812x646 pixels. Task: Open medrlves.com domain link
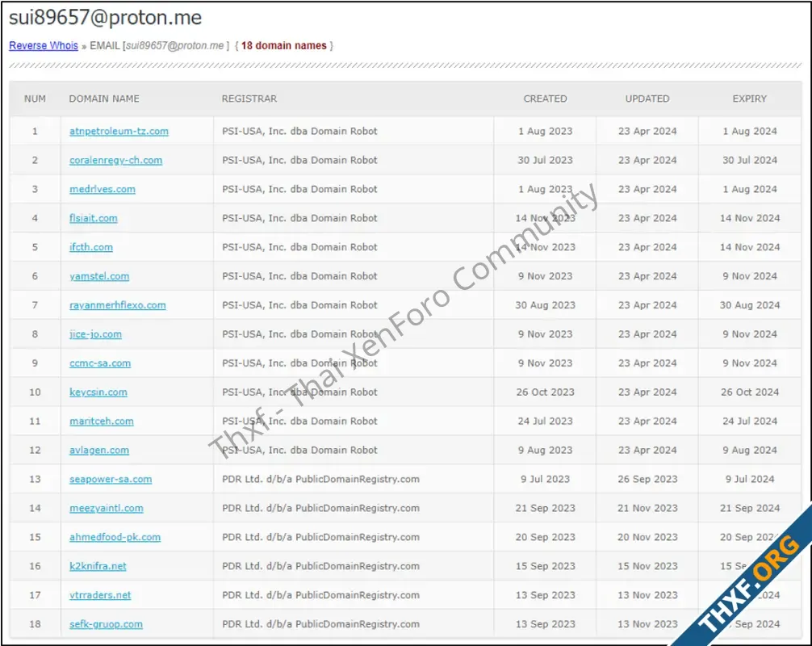pyautogui.click(x=103, y=189)
